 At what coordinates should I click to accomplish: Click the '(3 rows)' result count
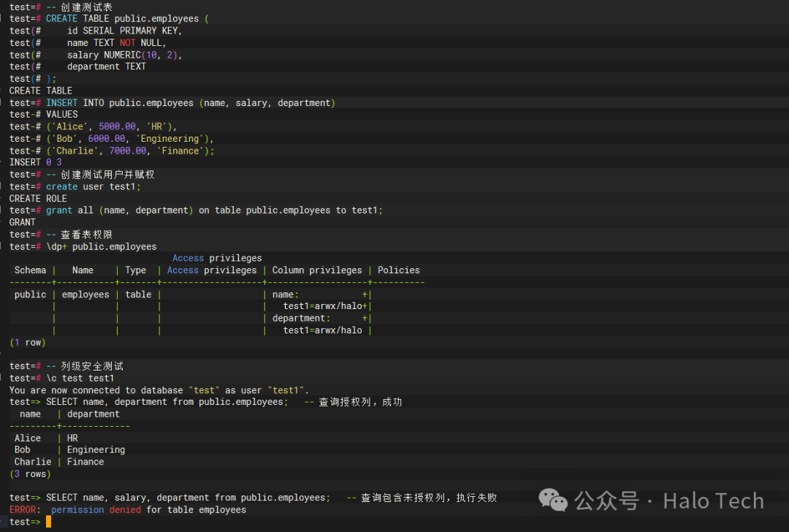[x=30, y=474]
